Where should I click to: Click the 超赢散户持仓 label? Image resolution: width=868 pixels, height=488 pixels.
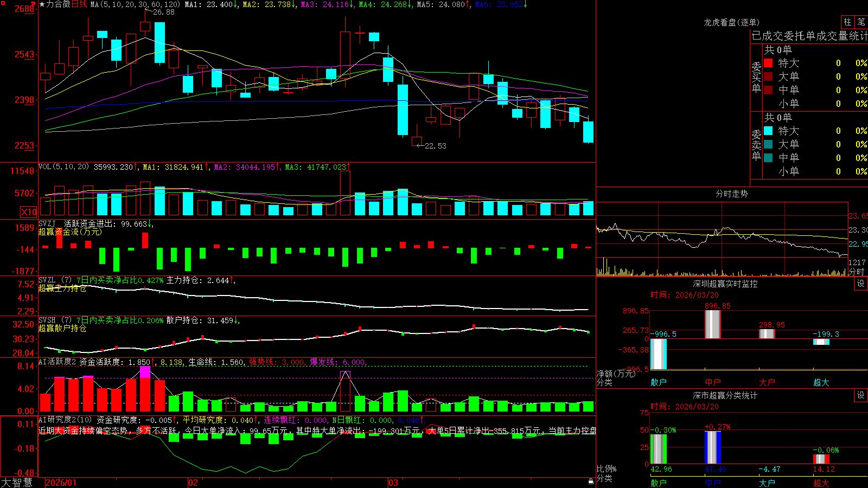point(62,329)
